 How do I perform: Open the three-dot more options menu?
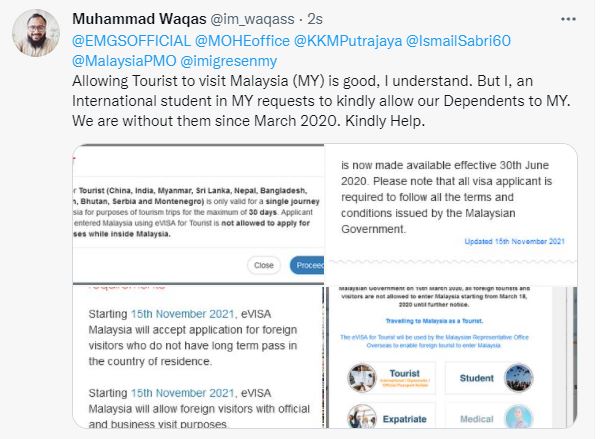point(568,19)
